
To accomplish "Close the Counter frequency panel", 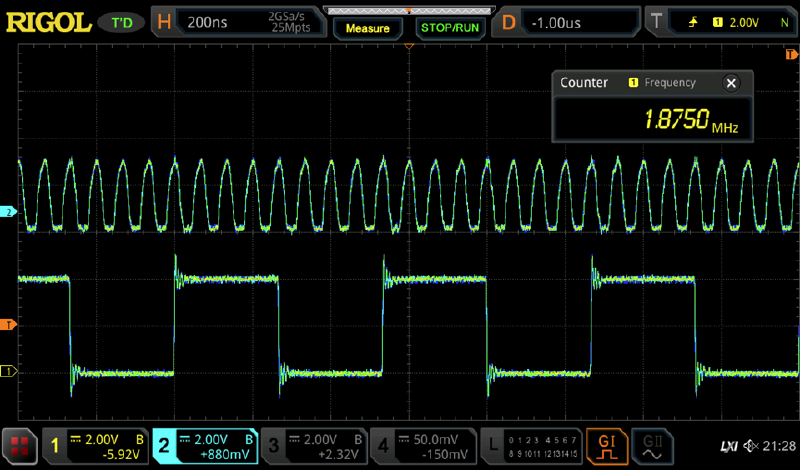I will tap(732, 83).
